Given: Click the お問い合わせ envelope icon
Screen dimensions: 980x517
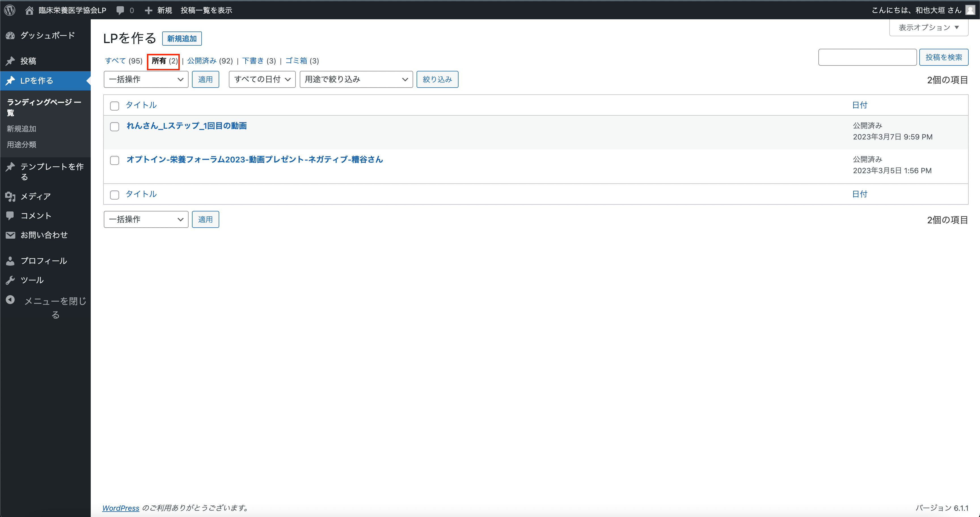Looking at the screenshot, I should point(10,235).
